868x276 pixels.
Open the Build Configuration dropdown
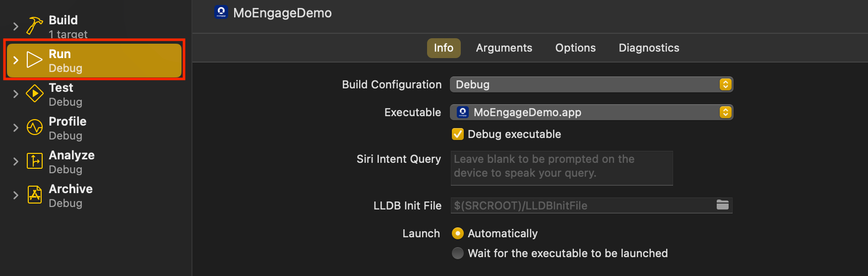[591, 84]
